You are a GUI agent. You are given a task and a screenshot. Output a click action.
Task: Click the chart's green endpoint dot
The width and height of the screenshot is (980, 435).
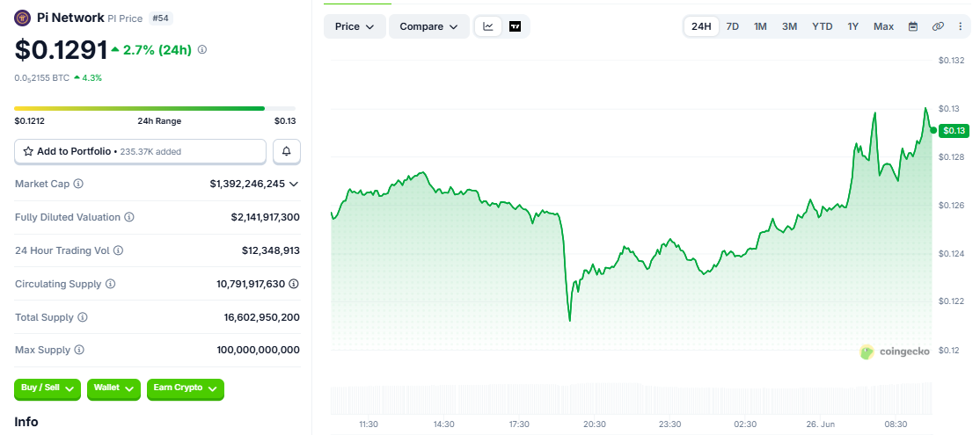[933, 130]
